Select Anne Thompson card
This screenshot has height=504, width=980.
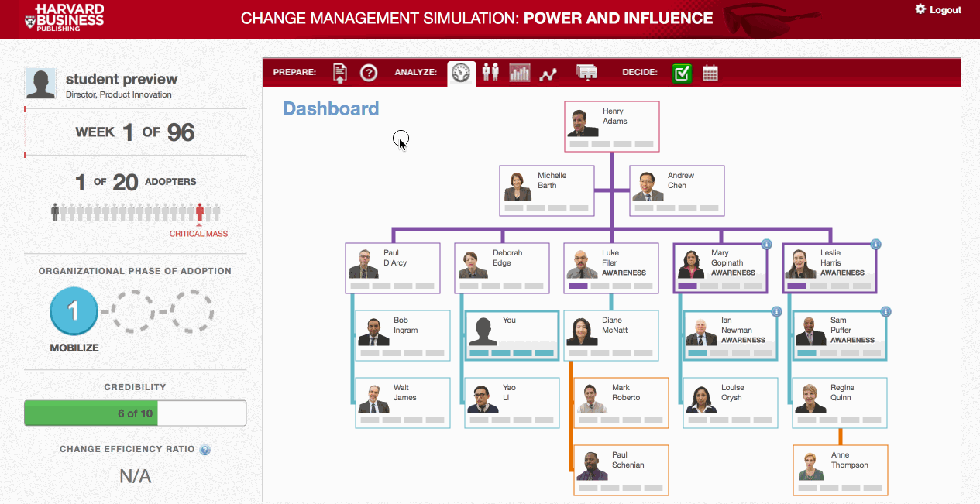[x=841, y=471]
